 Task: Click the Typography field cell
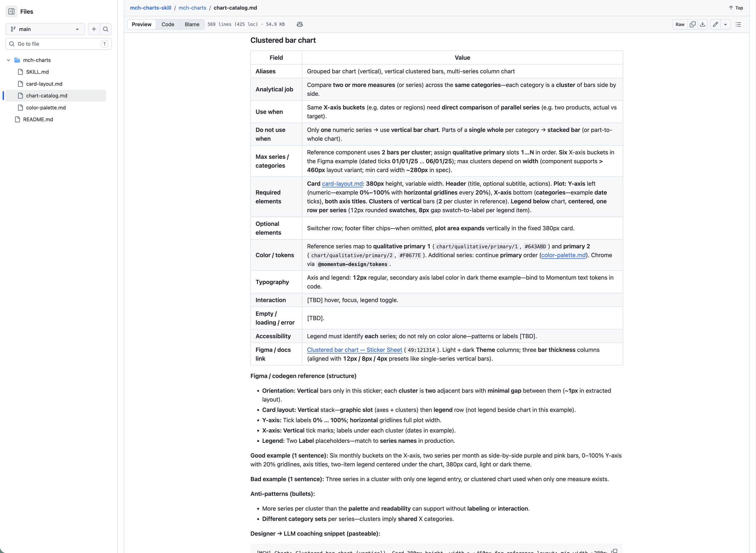click(x=276, y=282)
